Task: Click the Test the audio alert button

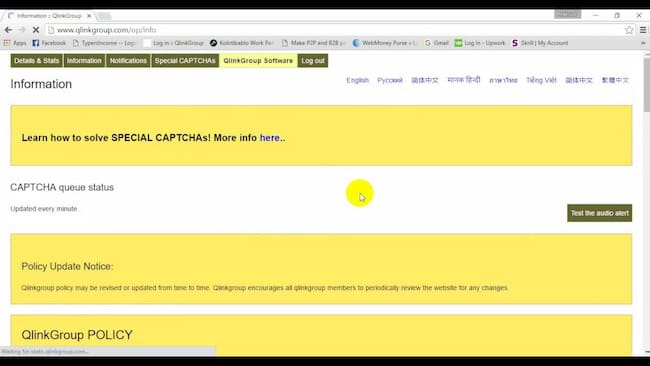Action: [x=599, y=213]
